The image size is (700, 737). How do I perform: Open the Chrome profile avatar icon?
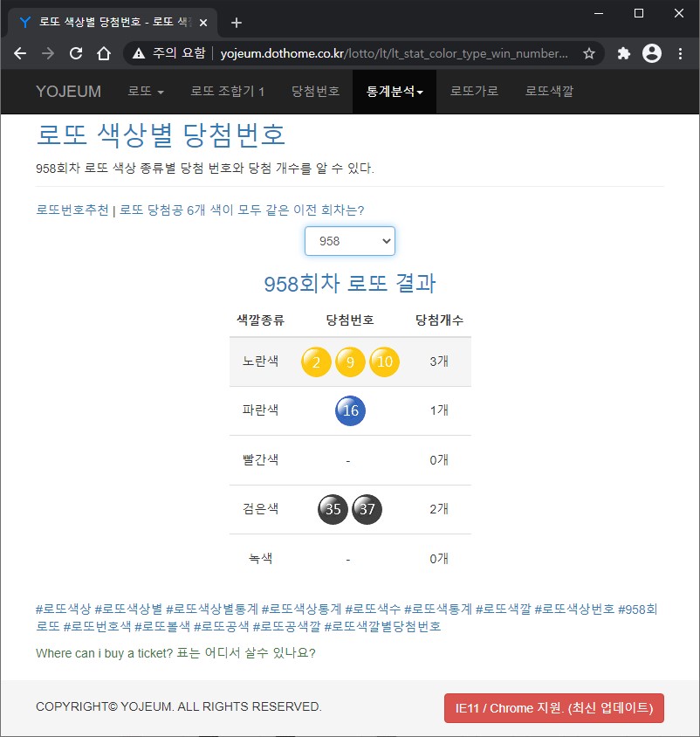(x=652, y=53)
